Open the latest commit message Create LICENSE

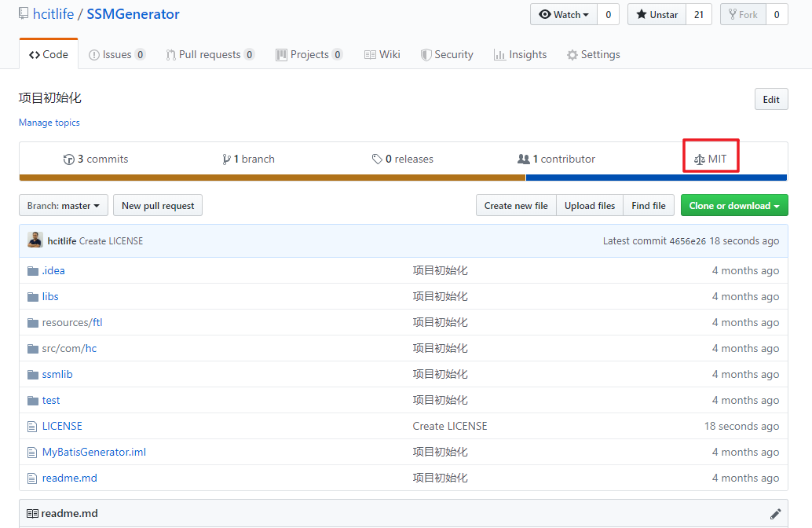coord(111,241)
